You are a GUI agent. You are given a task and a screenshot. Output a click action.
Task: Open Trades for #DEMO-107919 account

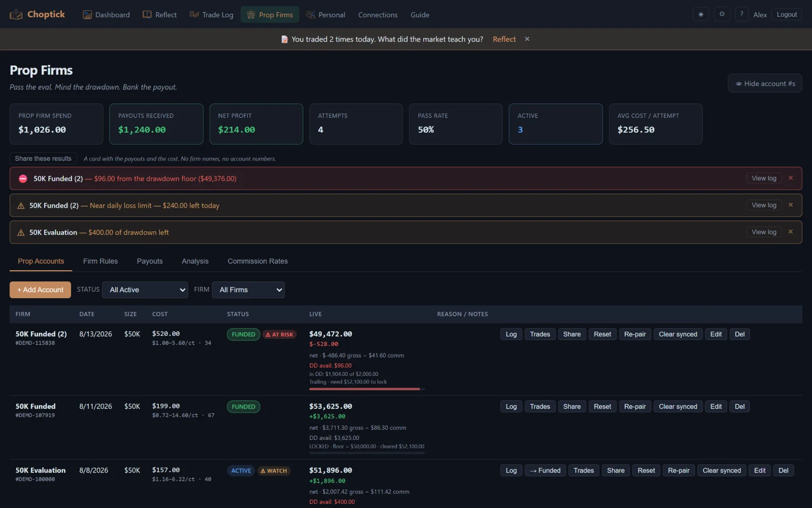click(540, 406)
